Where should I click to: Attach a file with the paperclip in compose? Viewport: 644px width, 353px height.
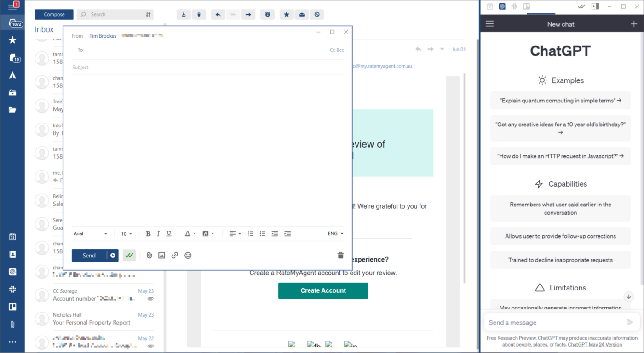pyautogui.click(x=149, y=256)
